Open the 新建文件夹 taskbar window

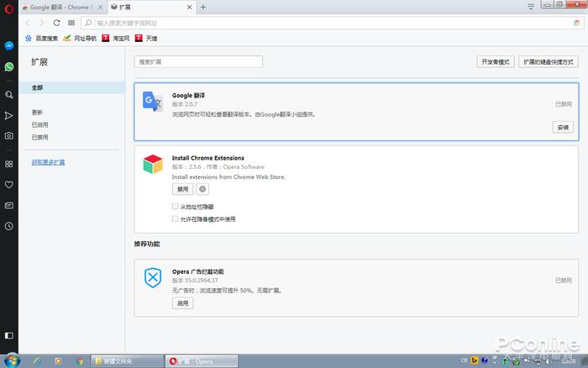coord(127,361)
